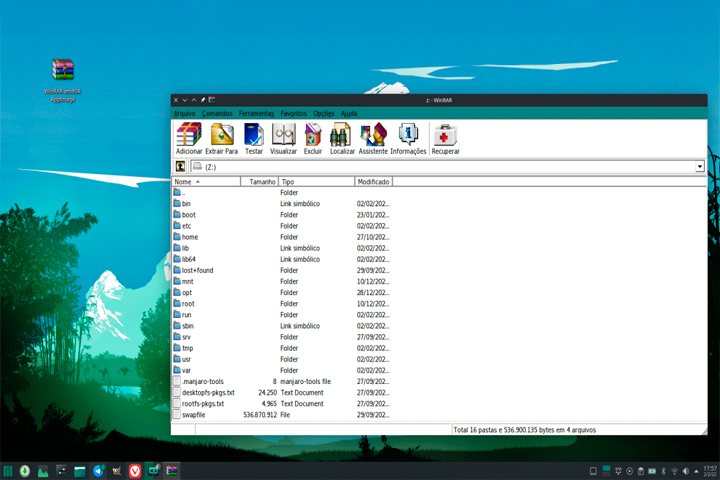Screen dimensions: 720x480
Task: Open the Arquivo menu
Action: 185,113
